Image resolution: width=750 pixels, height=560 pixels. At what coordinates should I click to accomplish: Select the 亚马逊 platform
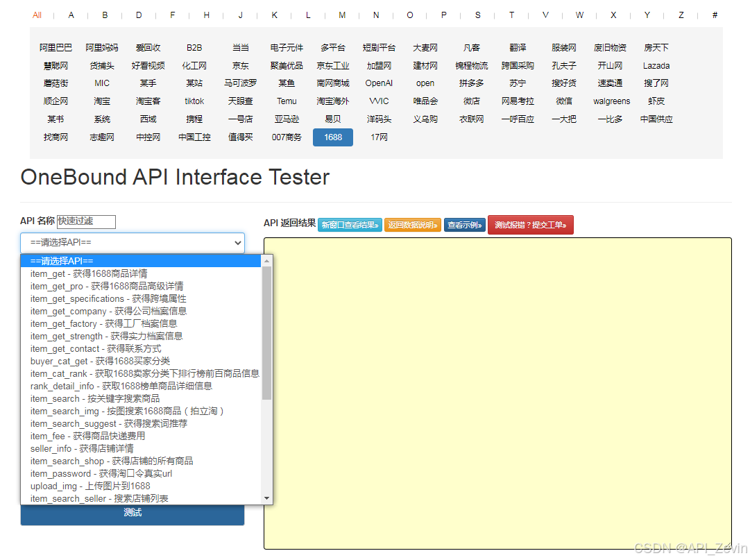click(287, 119)
